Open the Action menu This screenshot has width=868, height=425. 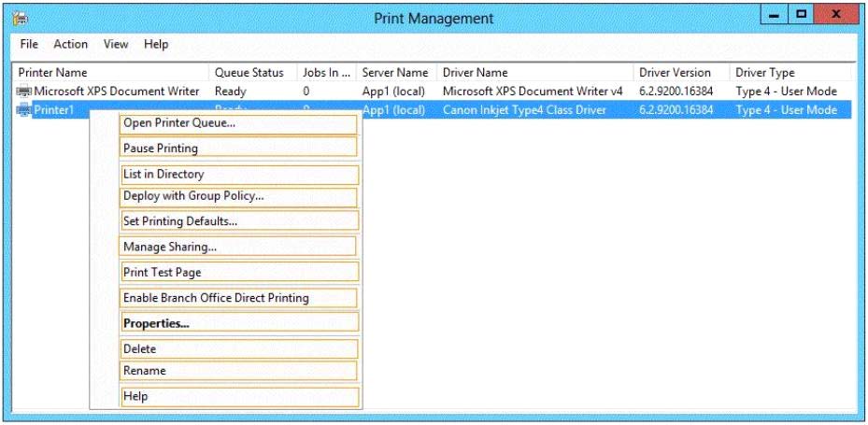coord(70,44)
